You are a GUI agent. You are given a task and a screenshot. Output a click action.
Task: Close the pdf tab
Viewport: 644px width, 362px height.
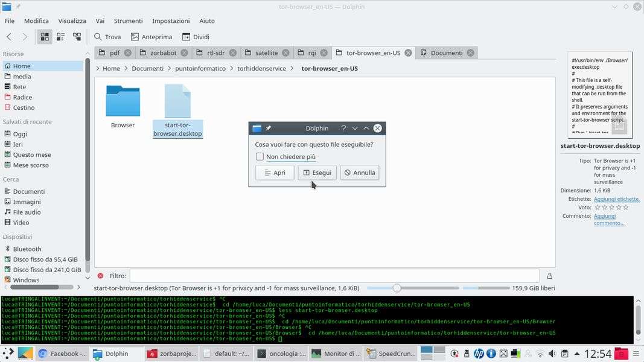128,53
